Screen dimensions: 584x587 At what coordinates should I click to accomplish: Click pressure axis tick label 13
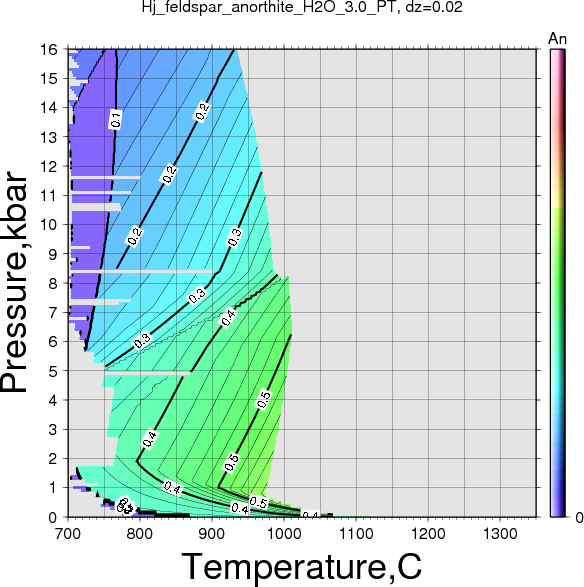point(49,137)
